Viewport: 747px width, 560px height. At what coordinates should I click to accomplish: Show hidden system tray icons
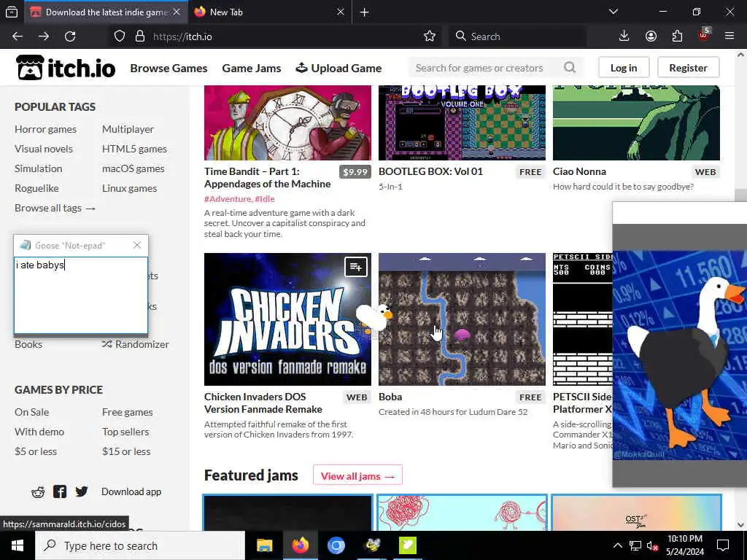(x=617, y=545)
